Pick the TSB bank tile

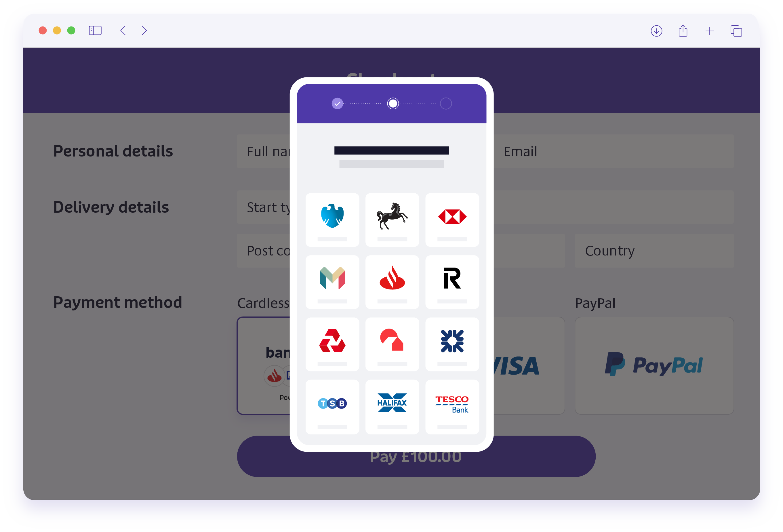click(x=332, y=407)
